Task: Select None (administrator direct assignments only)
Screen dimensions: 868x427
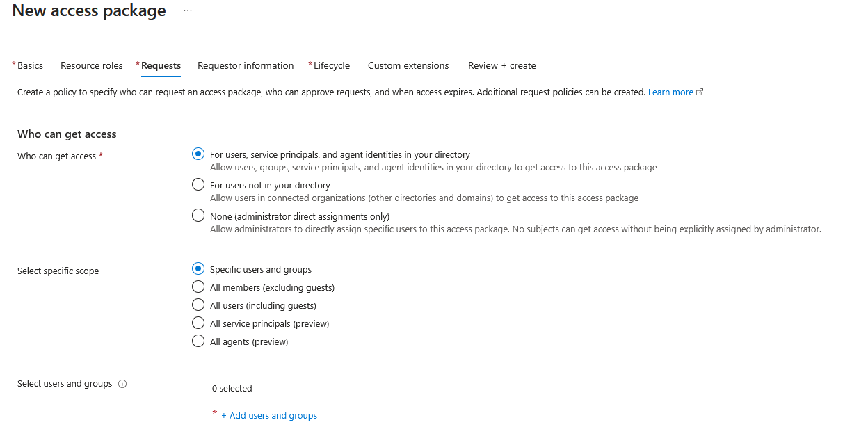Action: click(198, 215)
